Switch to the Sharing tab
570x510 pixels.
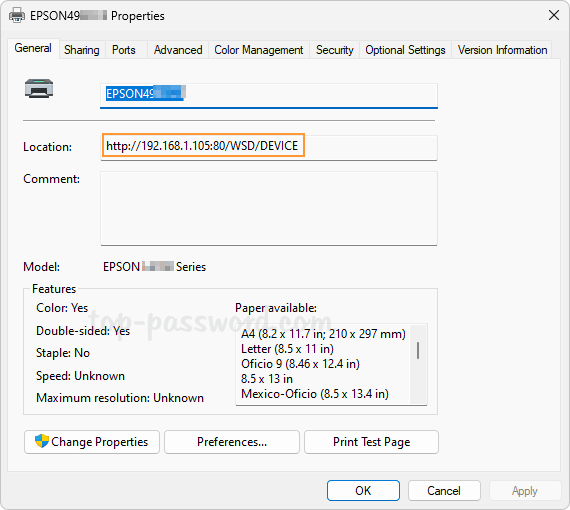pyautogui.click(x=82, y=50)
